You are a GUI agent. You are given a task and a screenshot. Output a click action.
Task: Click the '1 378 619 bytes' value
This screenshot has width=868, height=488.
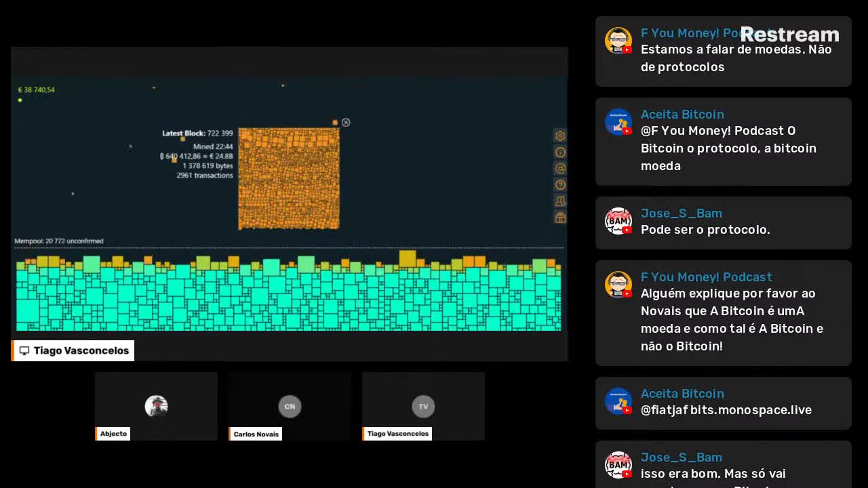tap(208, 165)
